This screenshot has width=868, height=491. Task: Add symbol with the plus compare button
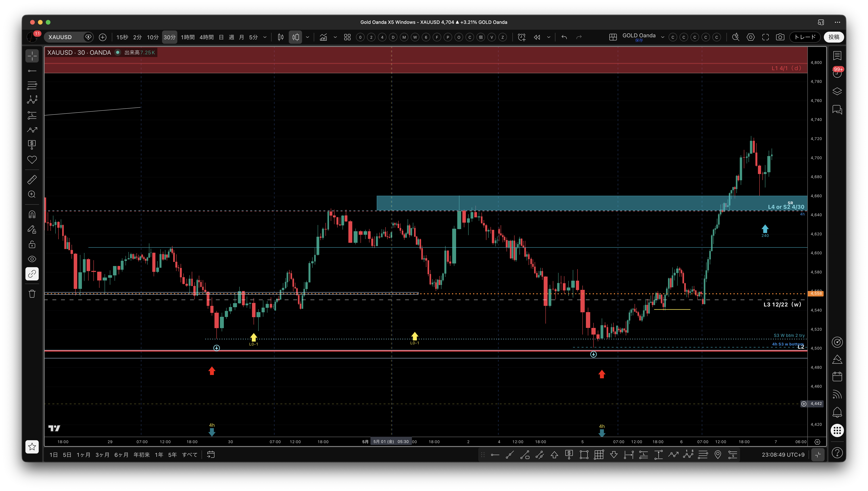coord(103,37)
